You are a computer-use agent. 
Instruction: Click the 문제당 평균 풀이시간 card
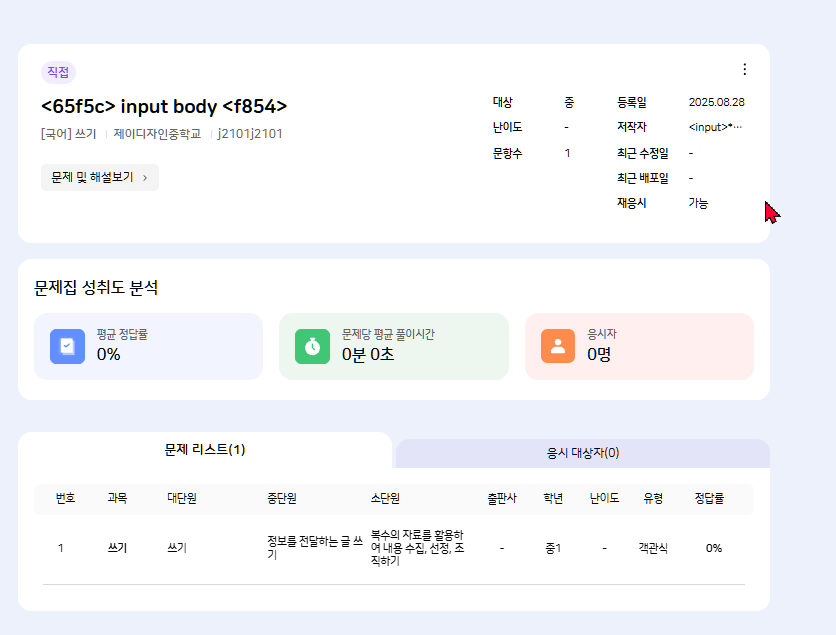point(393,346)
